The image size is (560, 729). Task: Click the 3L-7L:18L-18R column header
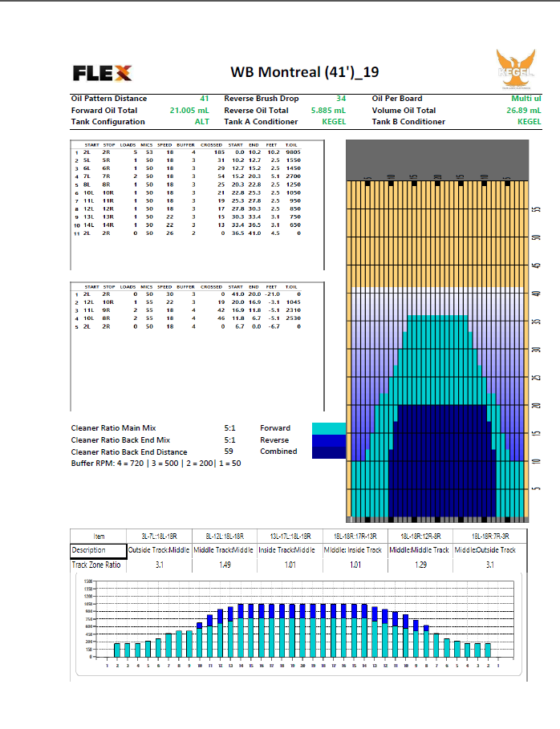[159, 536]
